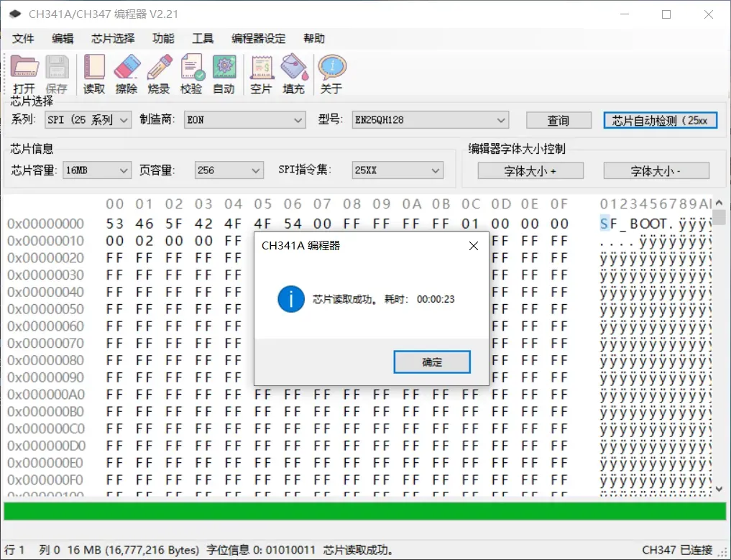Click the 列 0 status bar entry
This screenshot has width=731, height=560.
point(50,550)
